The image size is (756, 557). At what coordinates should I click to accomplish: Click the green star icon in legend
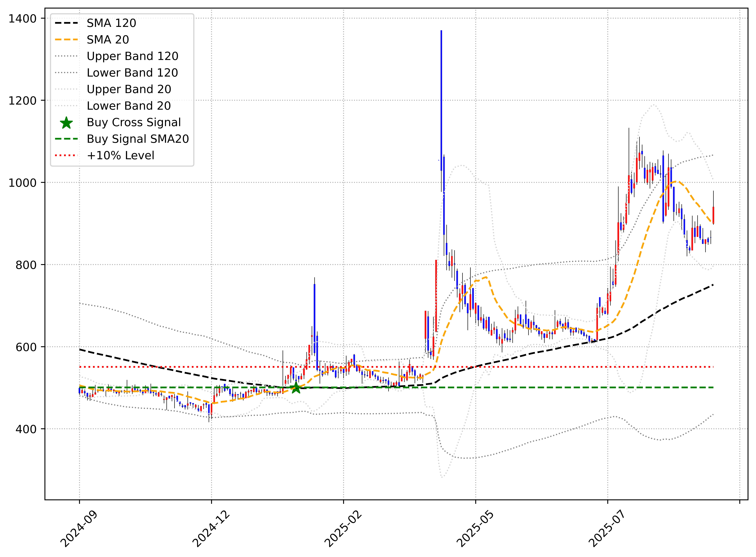(66, 123)
